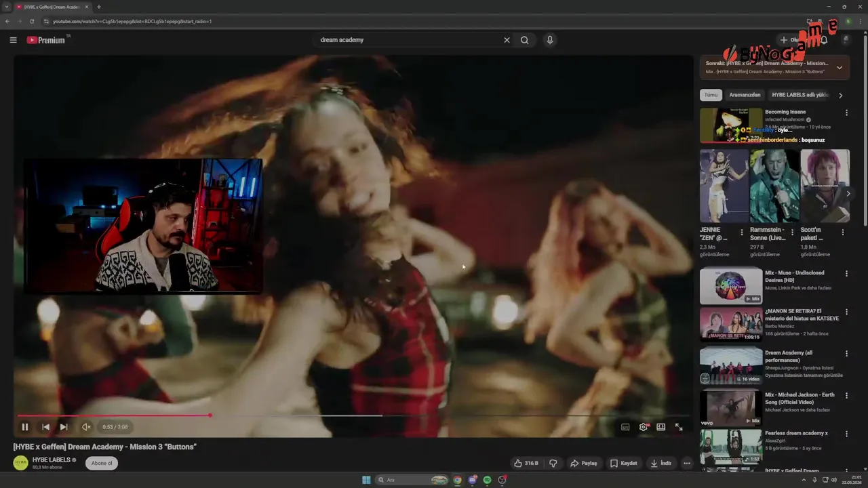Clear the search box text
868x488 pixels.
point(507,40)
